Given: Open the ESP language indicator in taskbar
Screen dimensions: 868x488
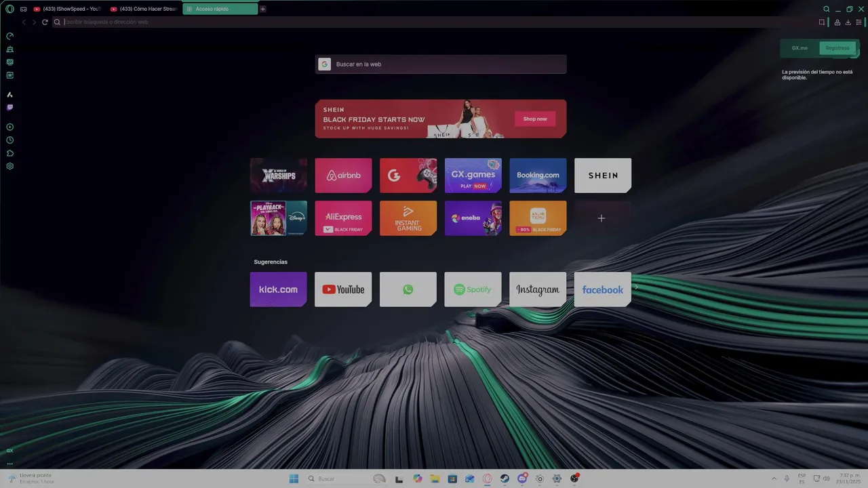Looking at the screenshot, I should (802, 479).
